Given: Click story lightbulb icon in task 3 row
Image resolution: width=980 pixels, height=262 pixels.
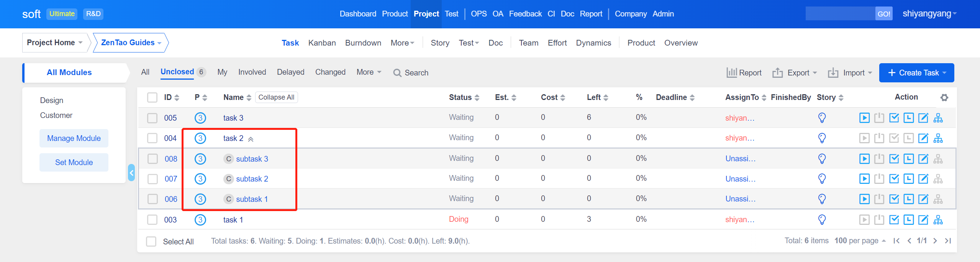Looking at the screenshot, I should (822, 118).
